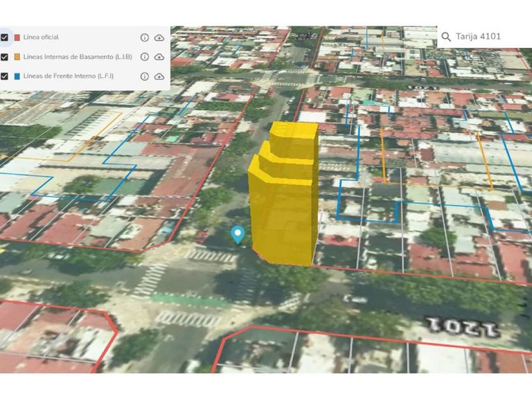532x399 pixels.
Task: Download the Líneas de Frente Interno layer
Action: pyautogui.click(x=159, y=76)
